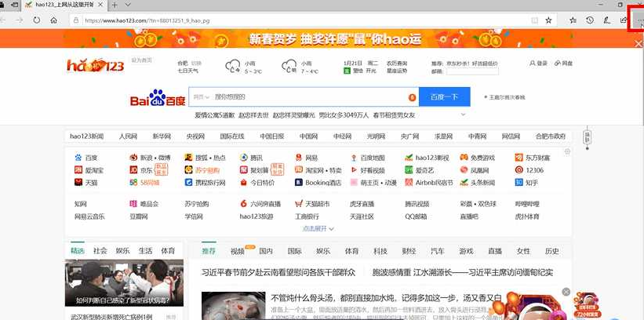The height and width of the screenshot is (320, 644).
Task: Open 网页 search type dropdown
Action: tap(202, 97)
